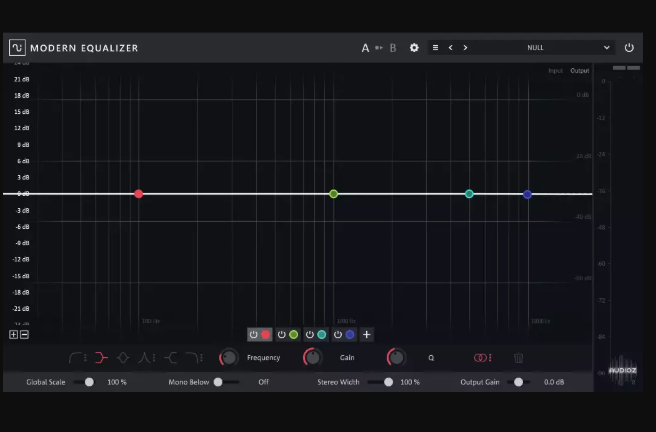Go to the next preset arrow
The width and height of the screenshot is (656, 432).
coord(465,48)
